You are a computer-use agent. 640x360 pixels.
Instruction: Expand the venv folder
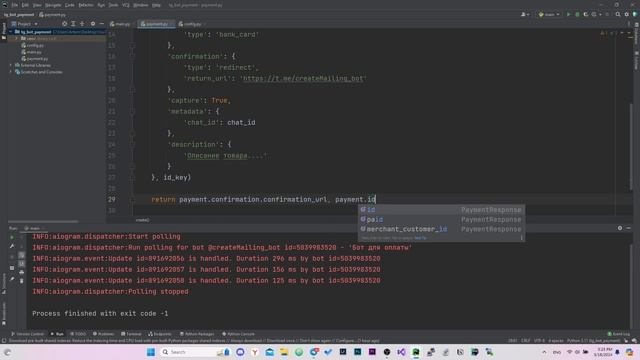(17, 38)
